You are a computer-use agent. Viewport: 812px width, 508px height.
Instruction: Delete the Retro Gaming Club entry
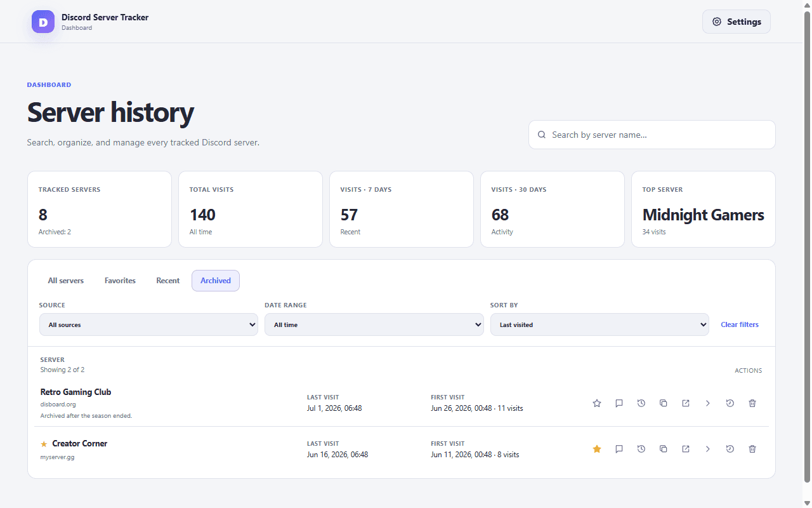(x=752, y=403)
